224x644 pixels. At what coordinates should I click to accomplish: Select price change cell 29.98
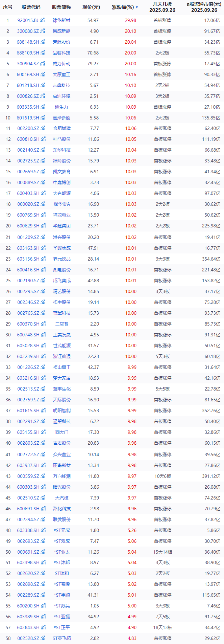130,20
